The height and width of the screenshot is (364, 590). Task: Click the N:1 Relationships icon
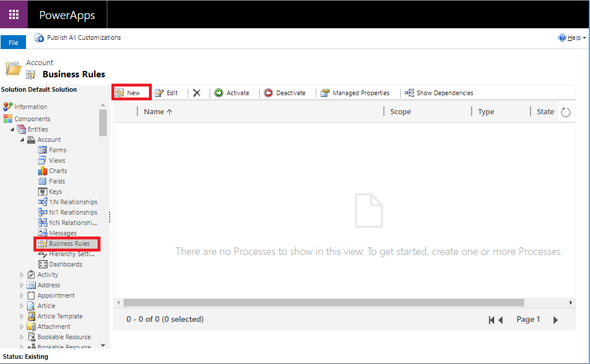(43, 212)
